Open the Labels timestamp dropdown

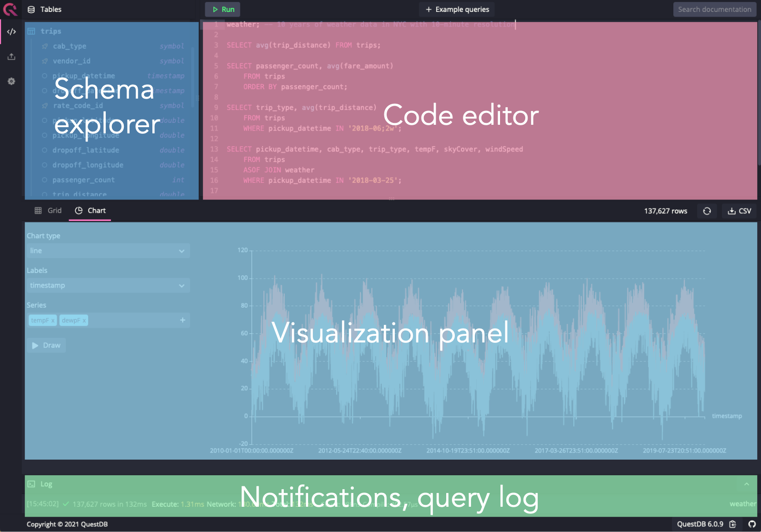108,285
